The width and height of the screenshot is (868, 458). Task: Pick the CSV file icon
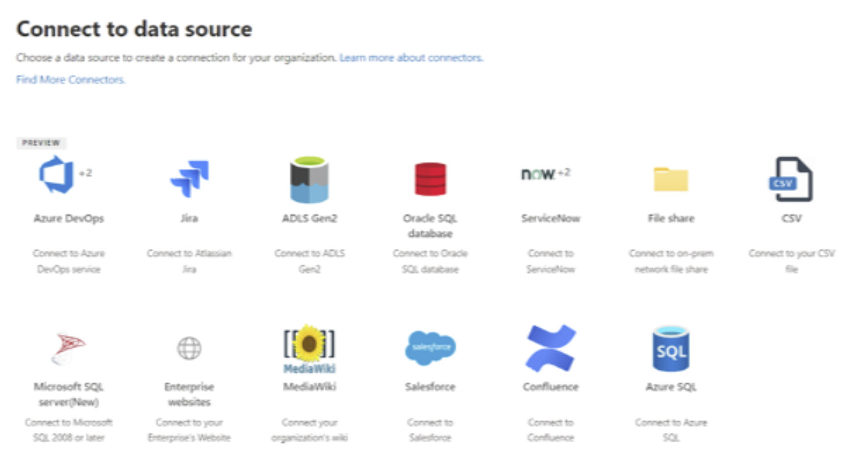click(x=791, y=179)
